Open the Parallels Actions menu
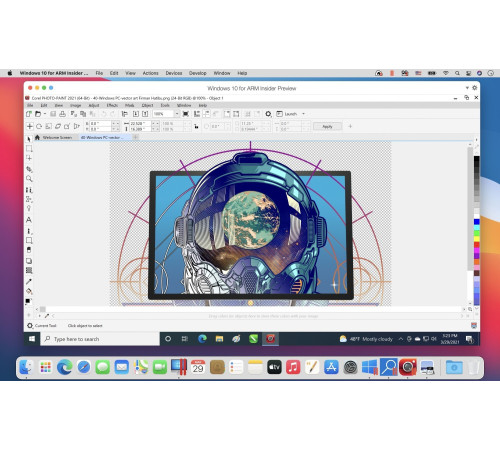Viewport: 500px width, 450px height. pos(151,73)
